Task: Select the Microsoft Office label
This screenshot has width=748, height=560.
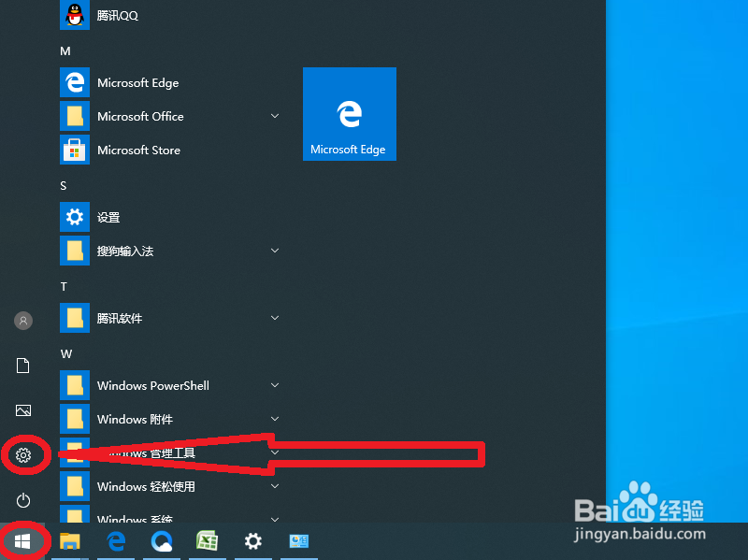Action: click(x=140, y=116)
